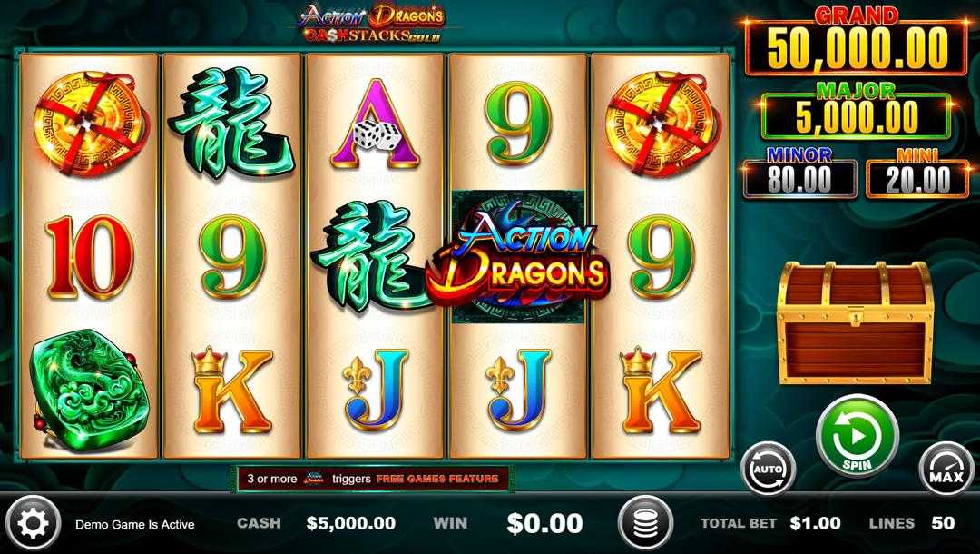The height and width of the screenshot is (554, 980).
Task: Enable AUTO spin mode
Action: pos(768,469)
